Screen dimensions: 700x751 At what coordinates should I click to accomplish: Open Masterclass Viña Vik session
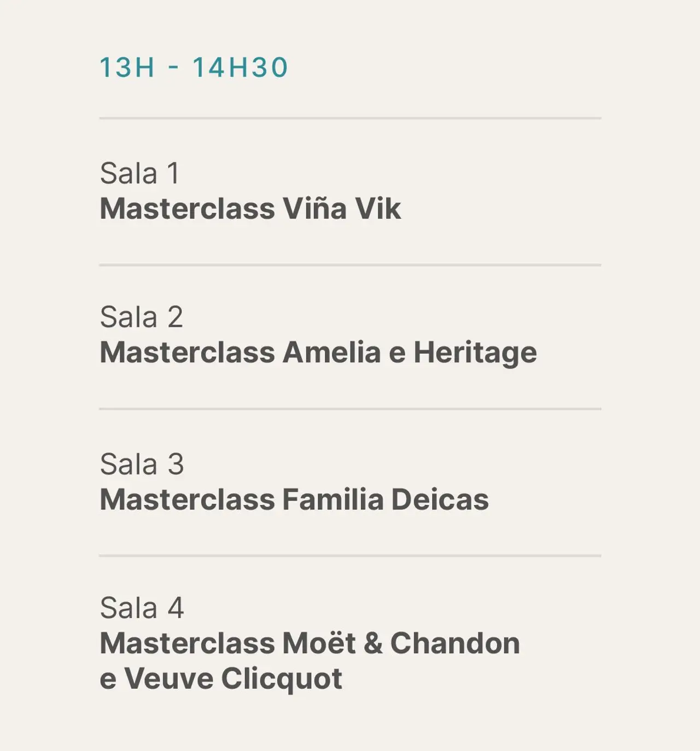(x=250, y=209)
